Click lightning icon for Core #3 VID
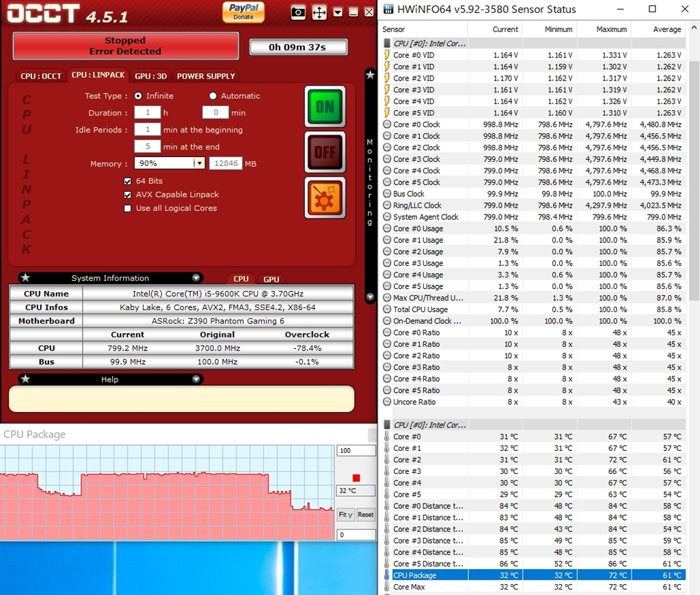The image size is (700, 595). (x=387, y=89)
